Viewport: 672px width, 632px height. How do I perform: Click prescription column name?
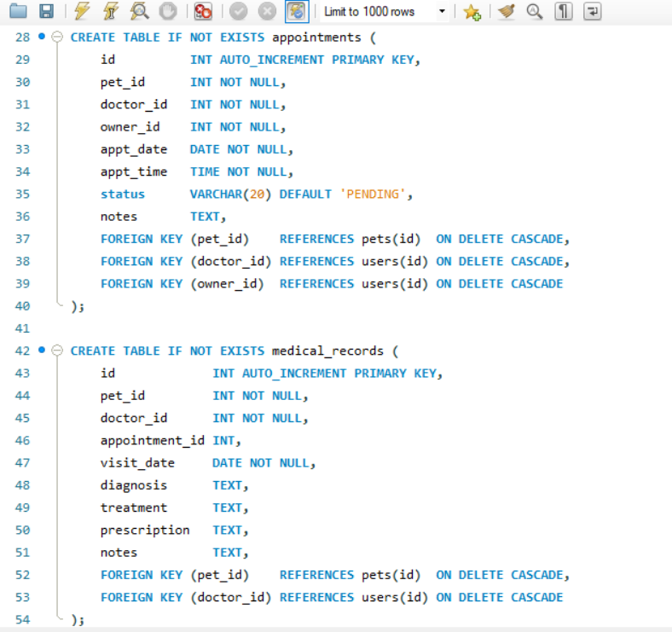pos(145,531)
